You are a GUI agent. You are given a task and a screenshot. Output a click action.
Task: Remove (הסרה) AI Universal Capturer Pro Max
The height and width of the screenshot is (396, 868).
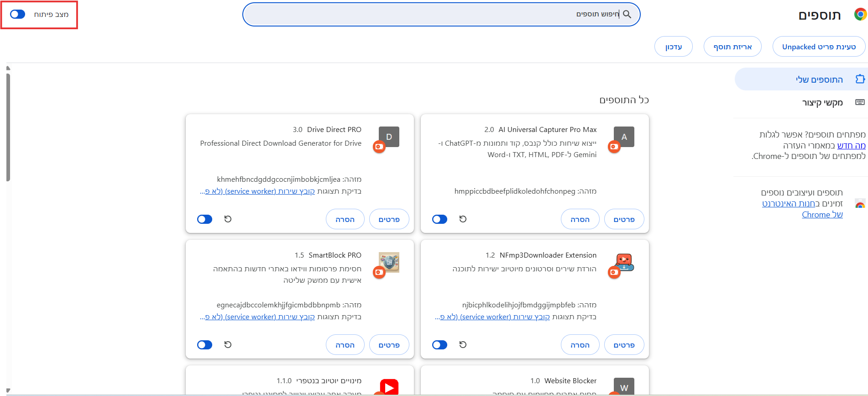pyautogui.click(x=580, y=219)
